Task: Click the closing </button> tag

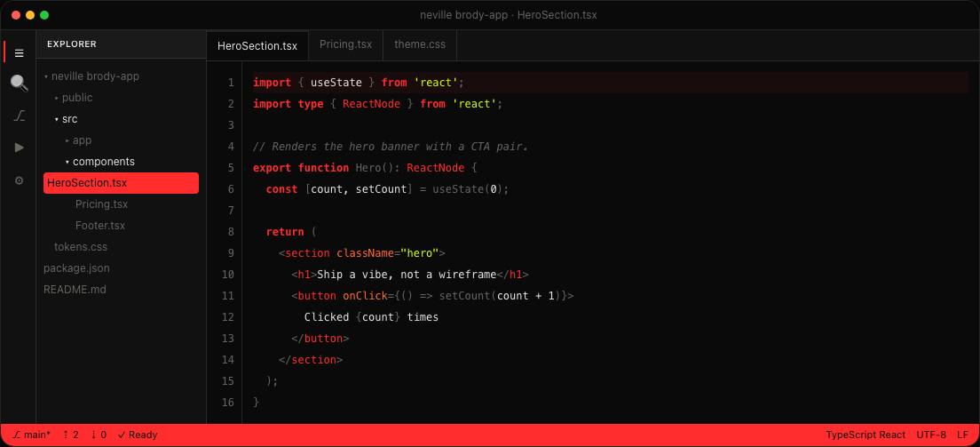Action: point(320,338)
